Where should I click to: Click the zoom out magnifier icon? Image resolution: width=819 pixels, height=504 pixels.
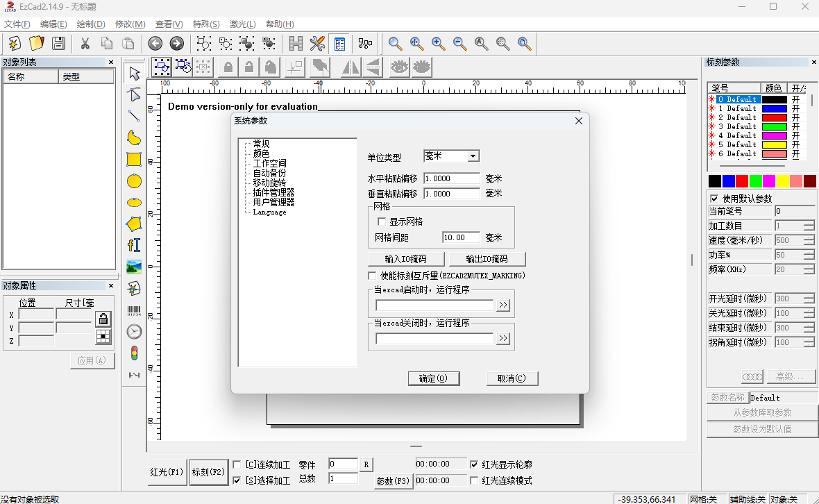click(x=459, y=43)
